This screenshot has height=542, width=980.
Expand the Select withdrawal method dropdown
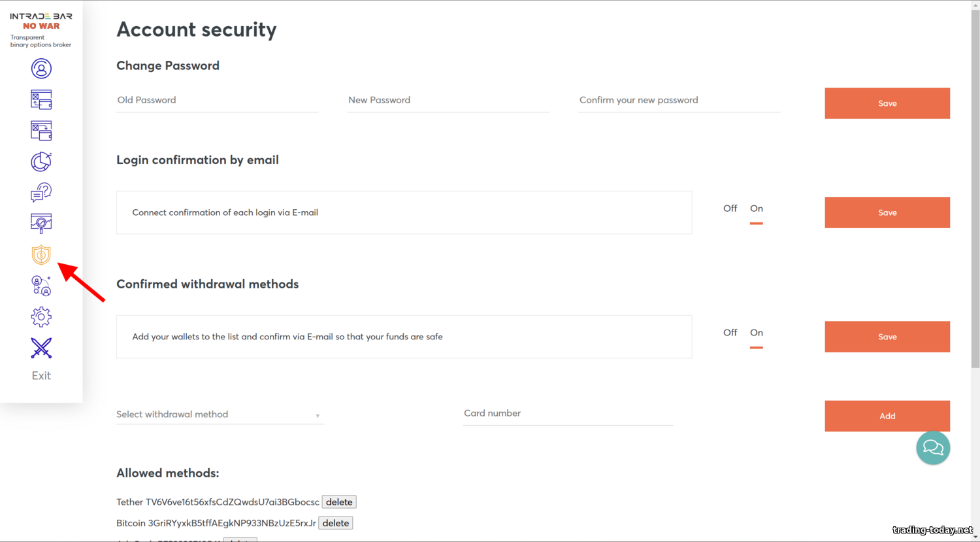click(220, 415)
